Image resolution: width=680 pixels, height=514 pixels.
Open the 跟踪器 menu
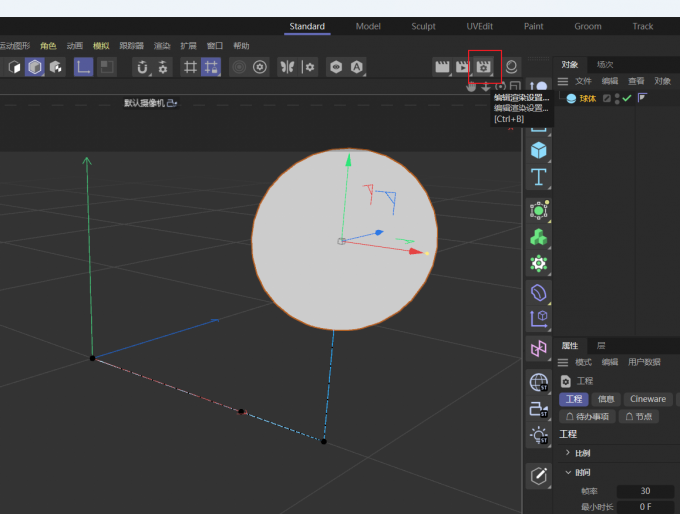tap(131, 46)
